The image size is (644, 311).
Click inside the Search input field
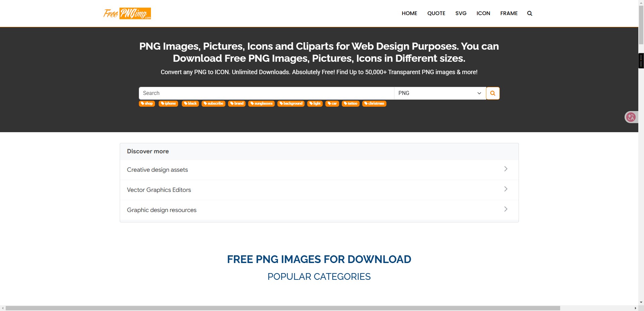265,93
